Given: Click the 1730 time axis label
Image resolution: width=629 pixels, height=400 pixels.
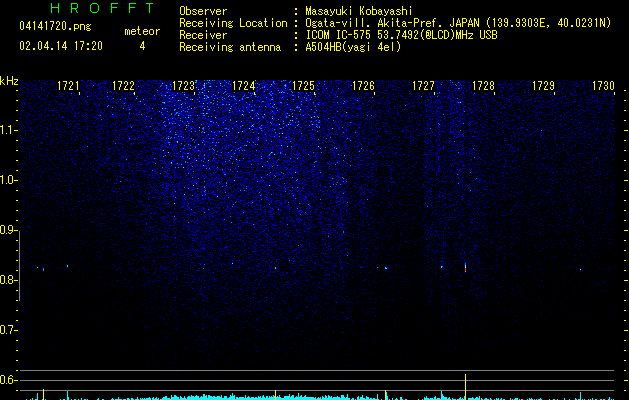Looking at the screenshot, I should [x=603, y=86].
